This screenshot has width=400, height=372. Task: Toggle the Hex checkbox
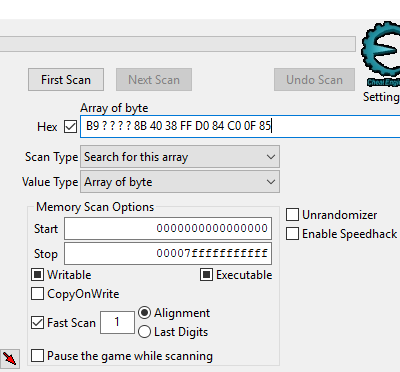tap(70, 127)
